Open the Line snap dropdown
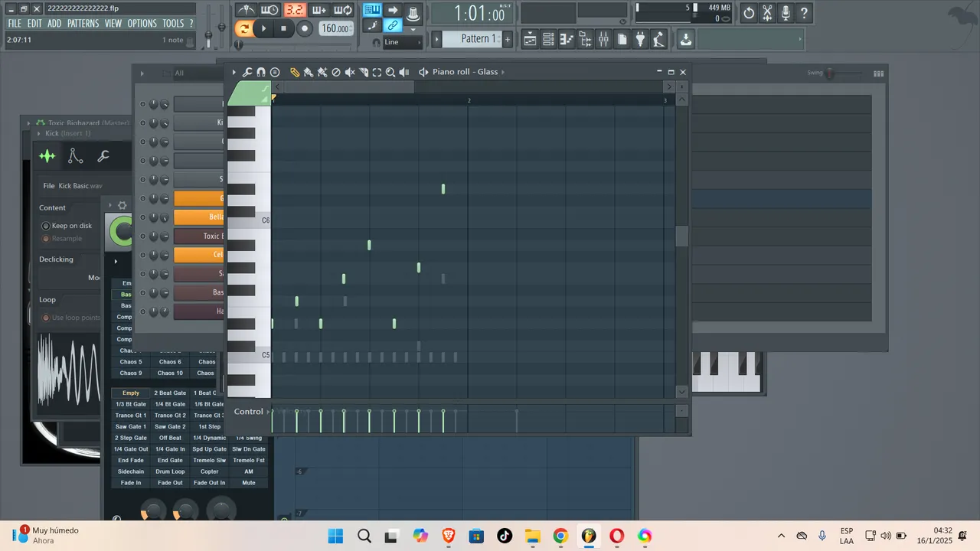Image resolution: width=980 pixels, height=551 pixels. [401, 42]
